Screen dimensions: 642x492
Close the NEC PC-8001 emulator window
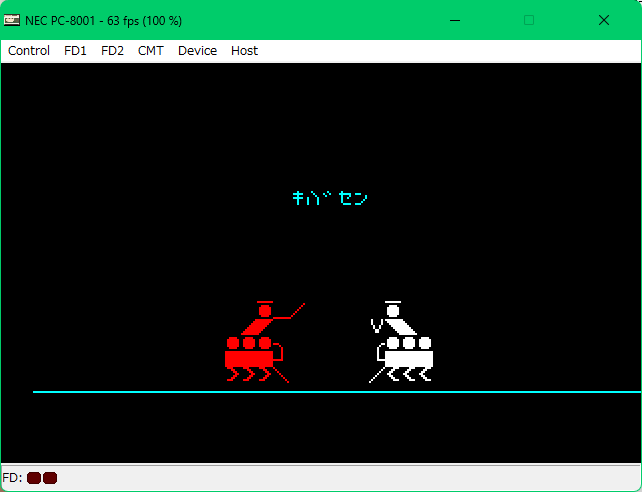(x=604, y=20)
